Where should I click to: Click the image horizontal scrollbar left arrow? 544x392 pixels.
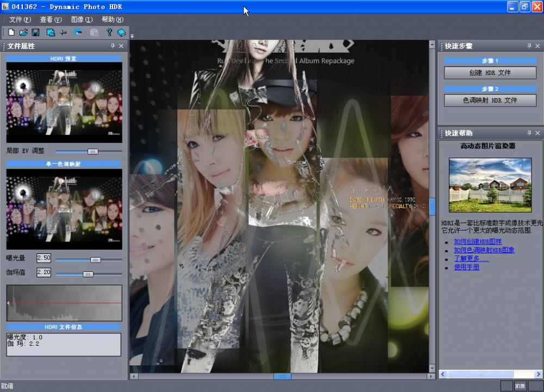pos(134,376)
